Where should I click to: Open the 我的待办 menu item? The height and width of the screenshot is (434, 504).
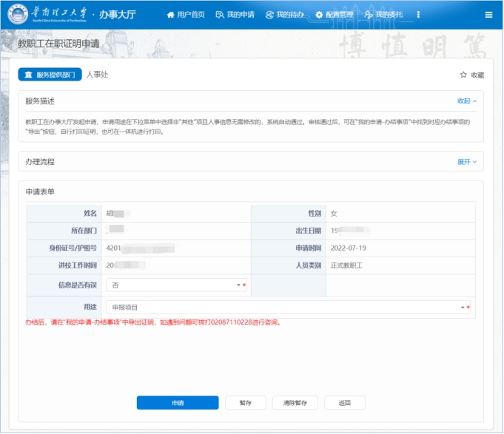(x=290, y=15)
